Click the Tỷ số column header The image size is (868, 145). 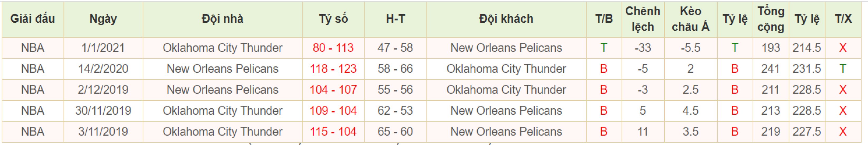tap(333, 19)
